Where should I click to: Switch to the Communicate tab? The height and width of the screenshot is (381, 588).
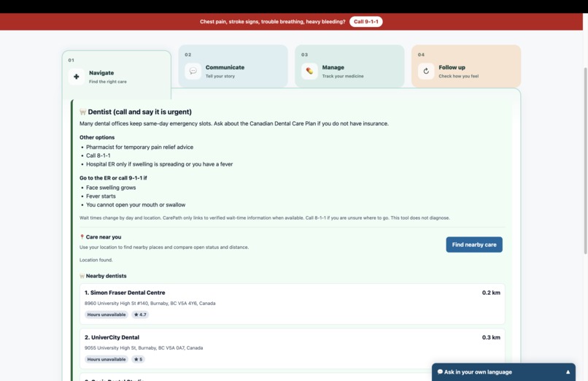point(233,66)
